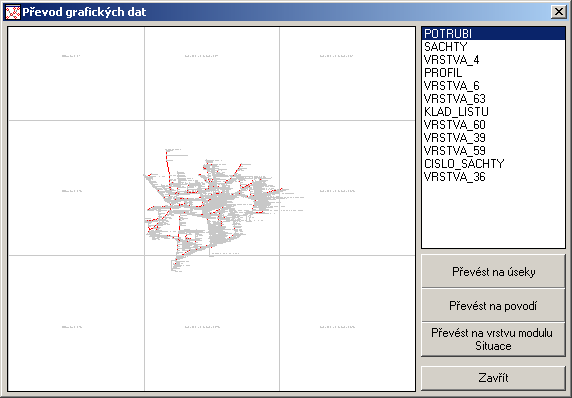Select VRSTVA_63 list entry
The height and width of the screenshot is (398, 572).
(x=493, y=99)
